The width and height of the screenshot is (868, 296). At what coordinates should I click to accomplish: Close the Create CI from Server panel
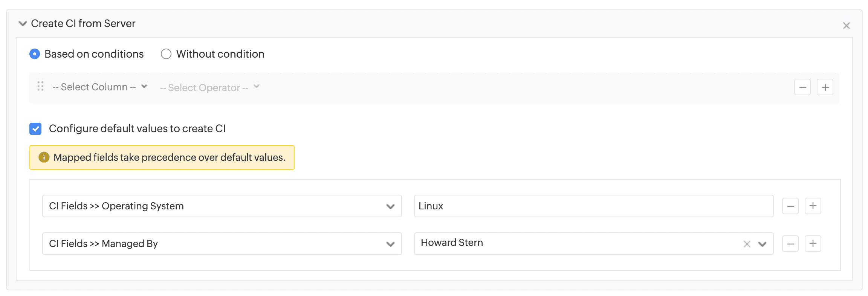pos(846,26)
